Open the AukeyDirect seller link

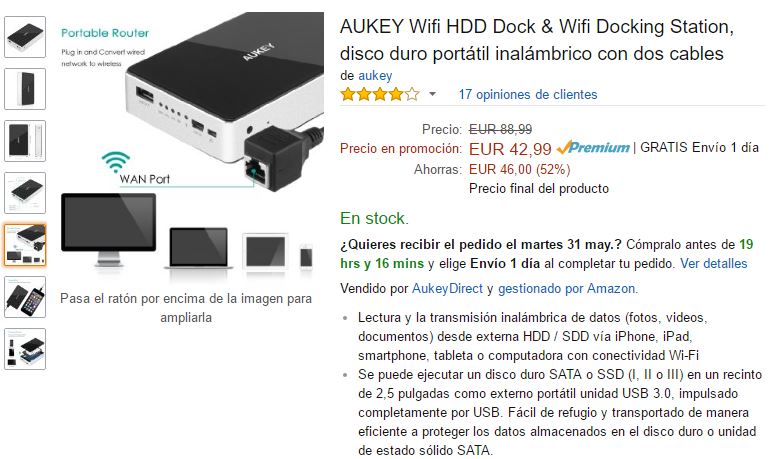click(447, 288)
